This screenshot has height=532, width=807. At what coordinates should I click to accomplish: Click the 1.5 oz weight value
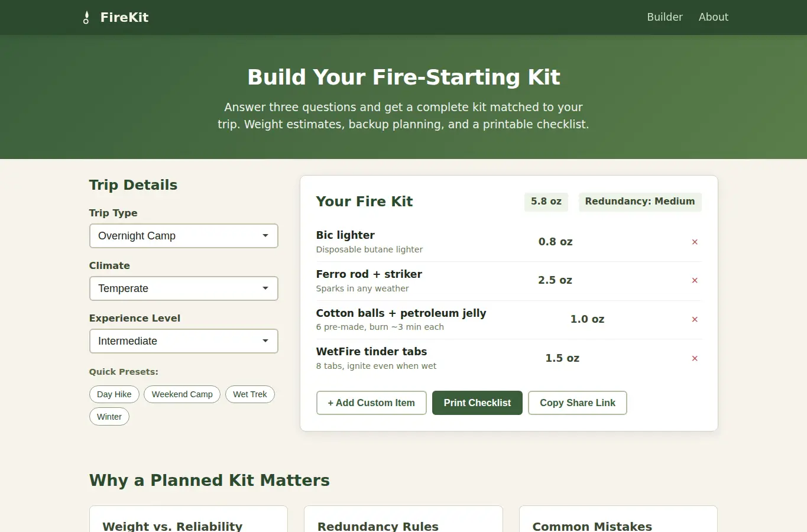(x=562, y=358)
